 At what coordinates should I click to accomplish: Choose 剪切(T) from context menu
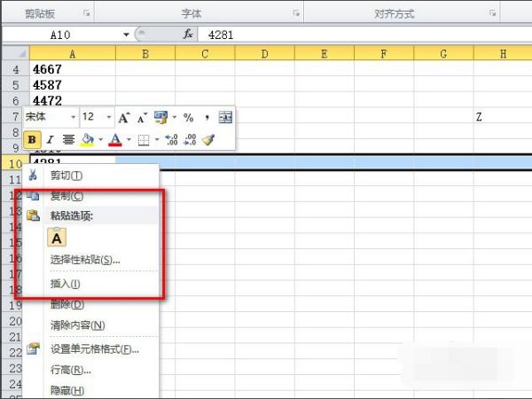point(90,176)
